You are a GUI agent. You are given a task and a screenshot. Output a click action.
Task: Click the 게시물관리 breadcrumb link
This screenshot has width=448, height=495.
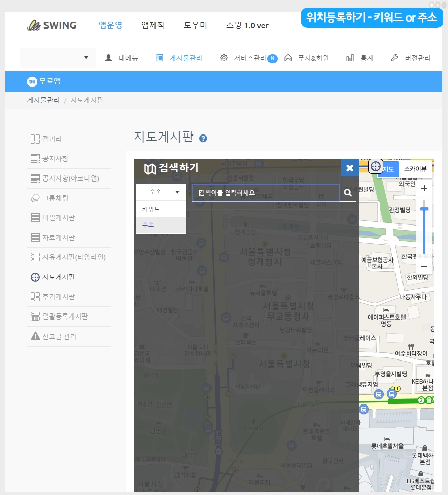(x=43, y=100)
